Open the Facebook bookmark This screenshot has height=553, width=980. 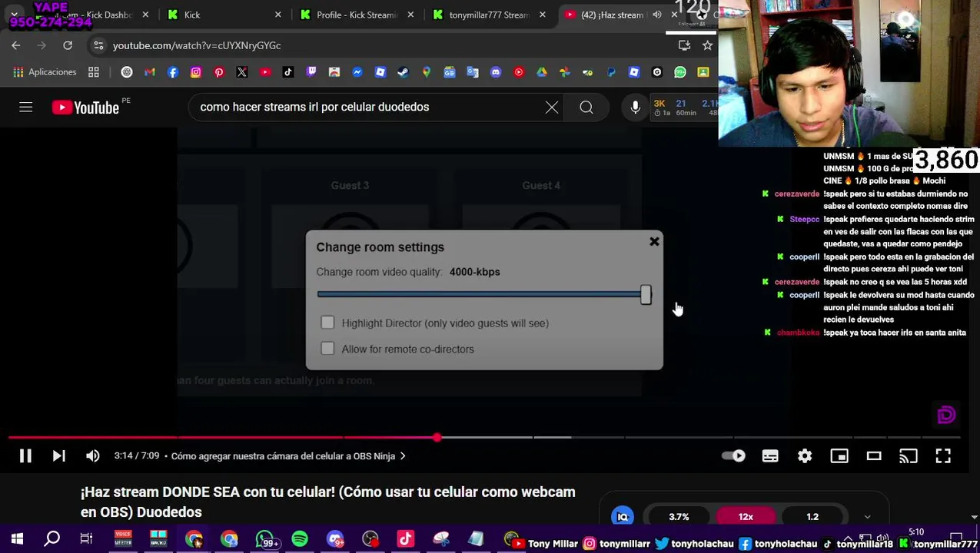(173, 72)
